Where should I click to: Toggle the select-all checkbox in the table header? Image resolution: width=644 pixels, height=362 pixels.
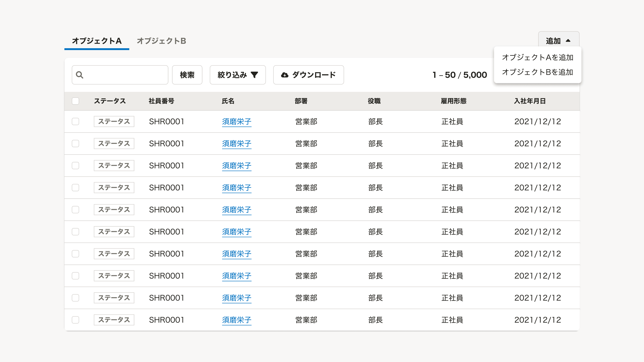[x=75, y=101]
